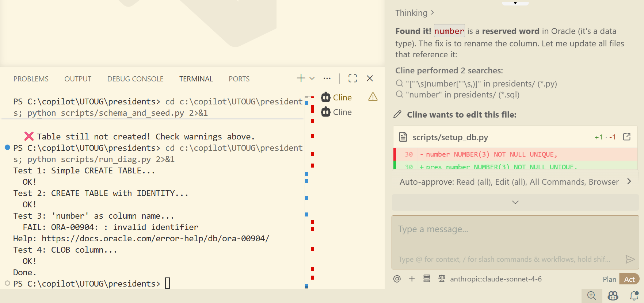
Task: Open Copilot status icon in status bar
Action: [613, 296]
